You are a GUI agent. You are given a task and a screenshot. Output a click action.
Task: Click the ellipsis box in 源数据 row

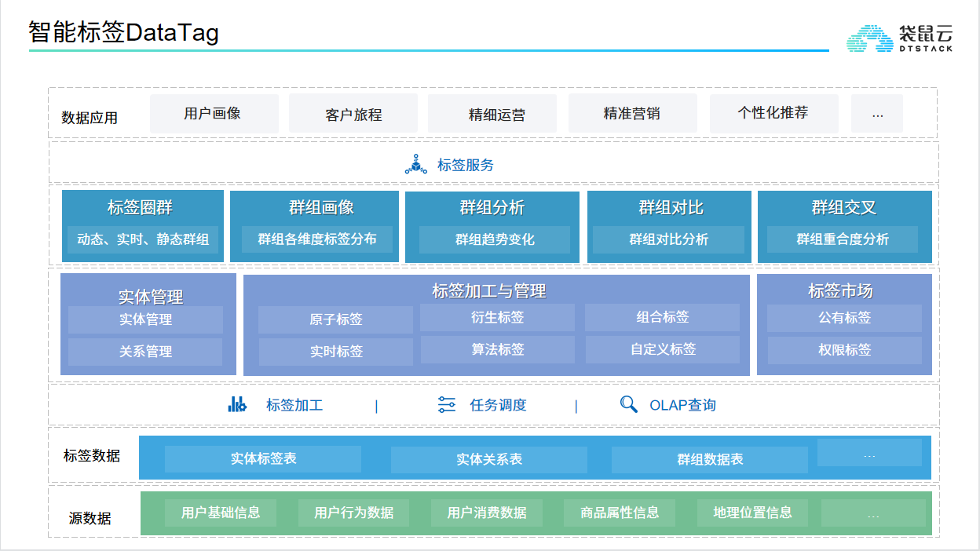point(873,513)
